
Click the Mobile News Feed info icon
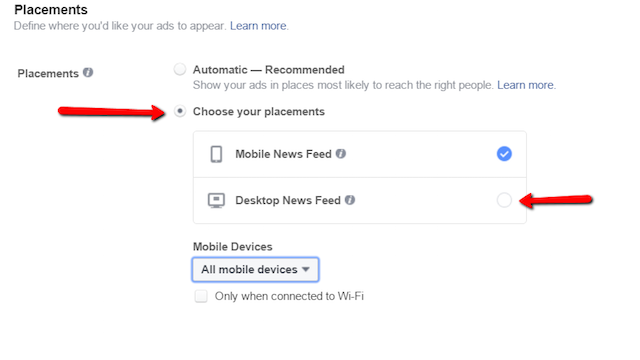pyautogui.click(x=341, y=153)
